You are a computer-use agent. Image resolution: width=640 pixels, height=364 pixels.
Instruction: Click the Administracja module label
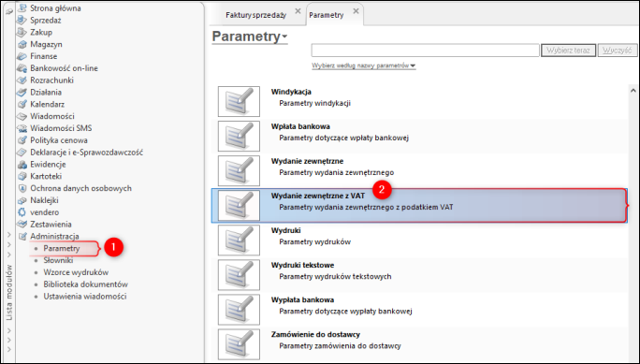pos(54,237)
